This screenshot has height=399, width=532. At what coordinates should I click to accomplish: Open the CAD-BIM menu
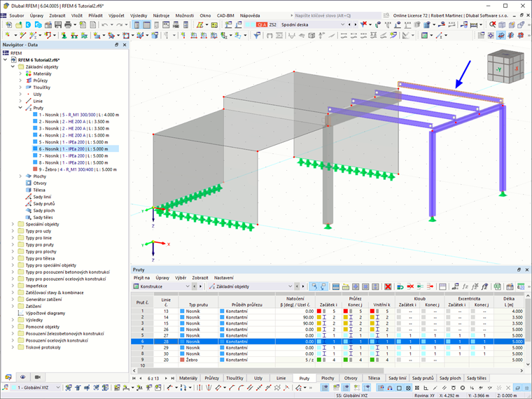click(x=225, y=15)
